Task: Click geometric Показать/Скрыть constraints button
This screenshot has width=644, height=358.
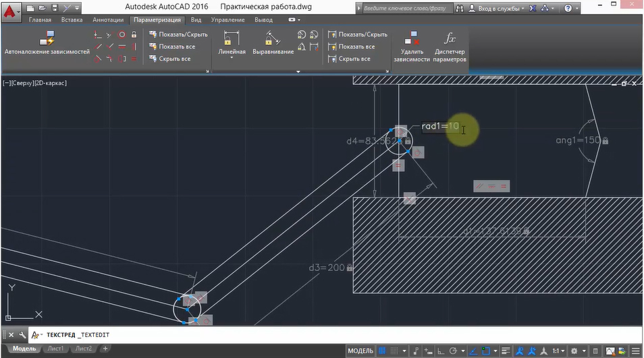Action: click(x=178, y=34)
